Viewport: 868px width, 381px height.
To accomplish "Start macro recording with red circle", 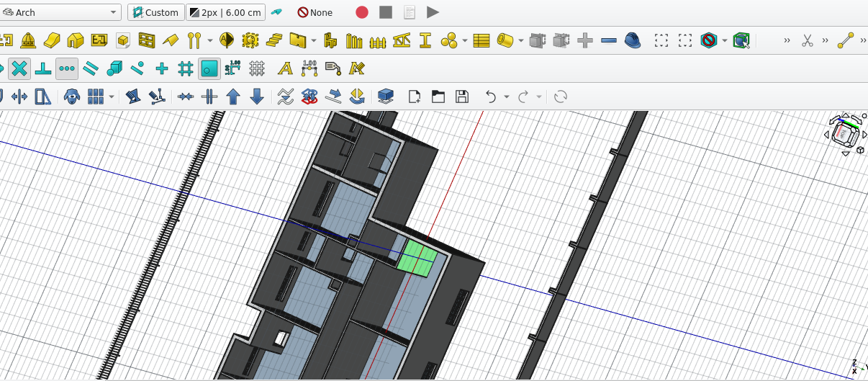I will (x=362, y=12).
